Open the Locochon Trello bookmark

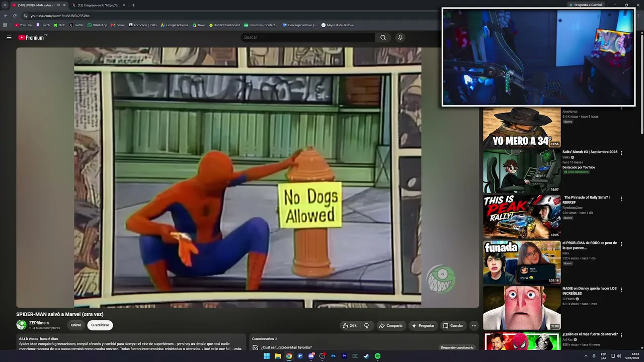coord(143,25)
